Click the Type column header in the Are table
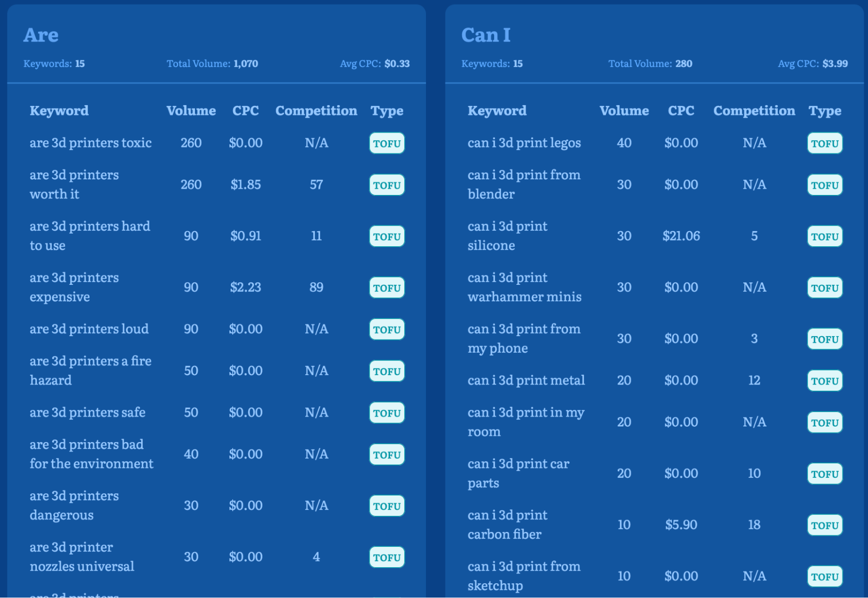The width and height of the screenshot is (868, 598). [386, 110]
